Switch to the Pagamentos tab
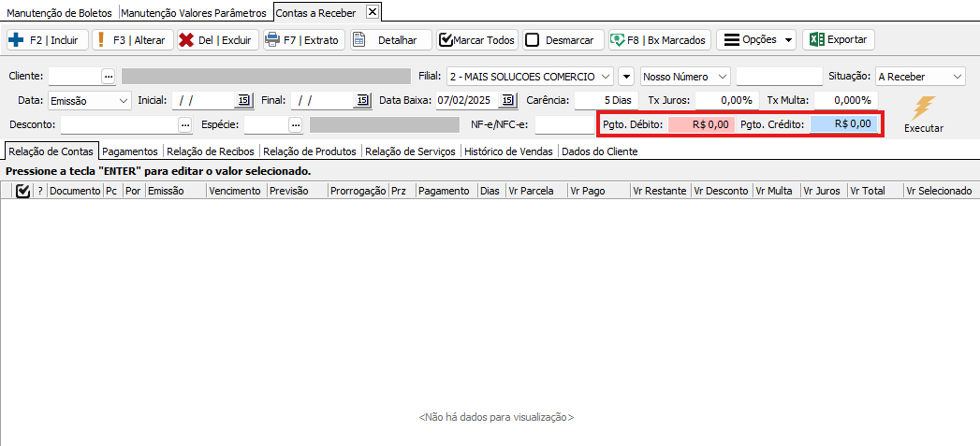Viewport: 980px width, 446px height. point(130,151)
